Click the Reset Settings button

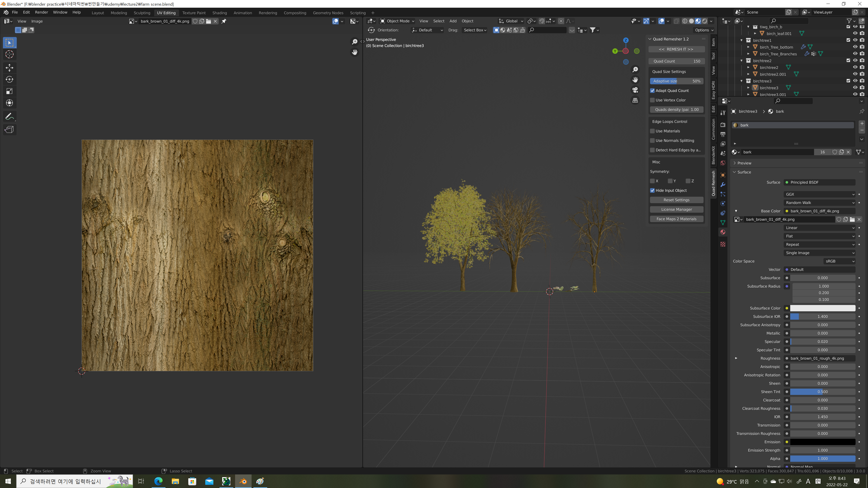point(676,200)
